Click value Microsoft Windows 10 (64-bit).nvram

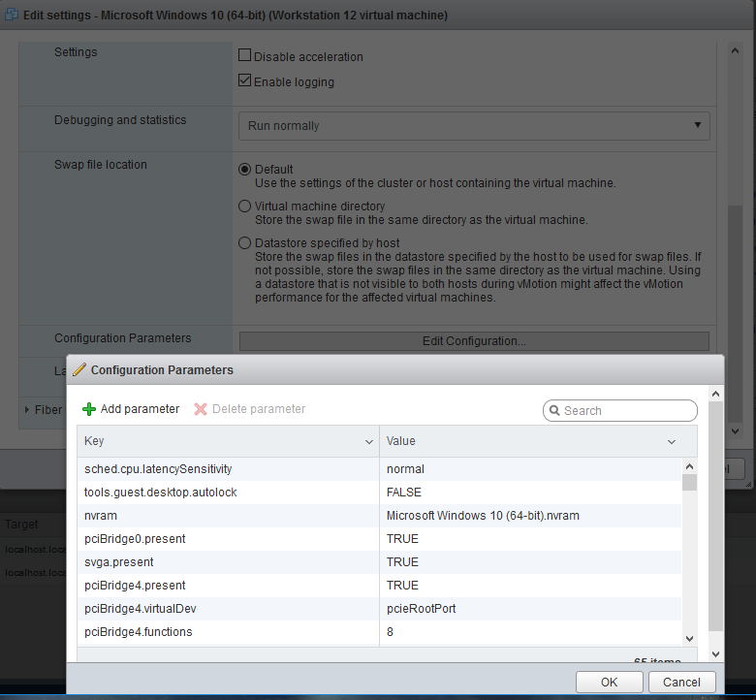(x=483, y=515)
